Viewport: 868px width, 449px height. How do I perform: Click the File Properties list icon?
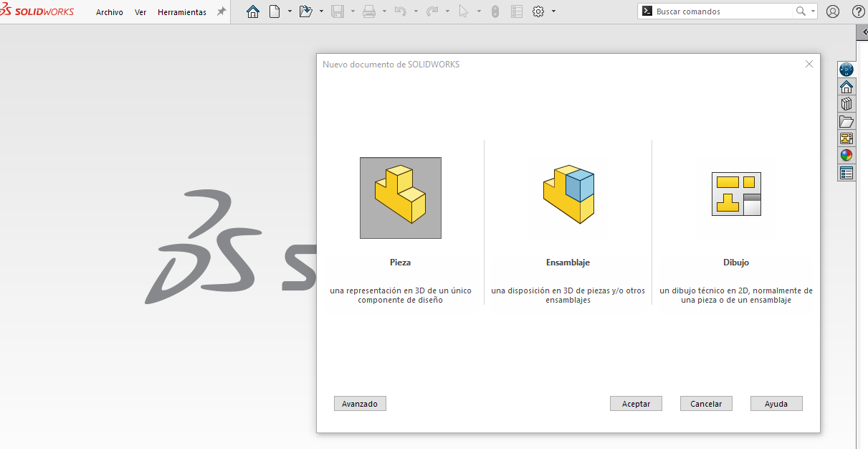[517, 11]
